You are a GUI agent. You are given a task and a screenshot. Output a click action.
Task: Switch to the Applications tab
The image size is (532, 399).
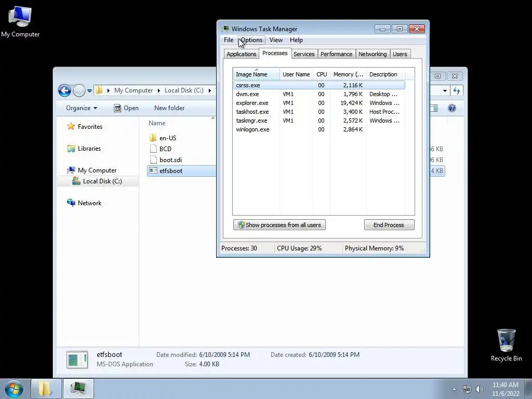[x=242, y=54]
